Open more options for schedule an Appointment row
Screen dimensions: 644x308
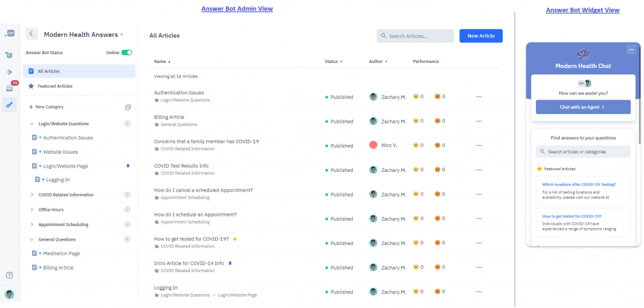(479, 219)
